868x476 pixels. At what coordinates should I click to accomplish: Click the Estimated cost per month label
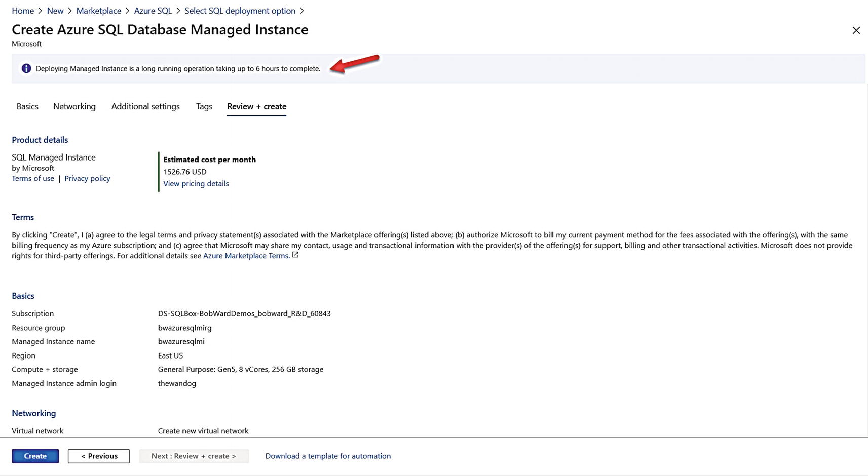[x=210, y=160]
